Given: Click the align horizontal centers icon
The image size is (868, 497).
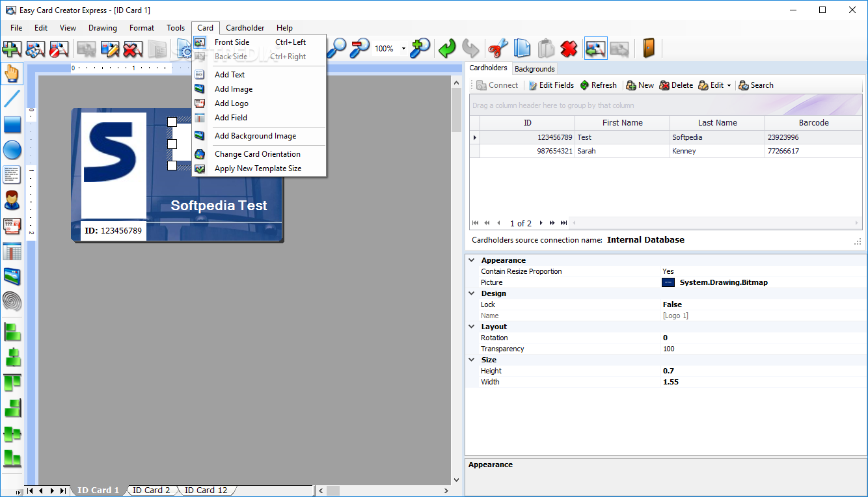Looking at the screenshot, I should (12, 356).
